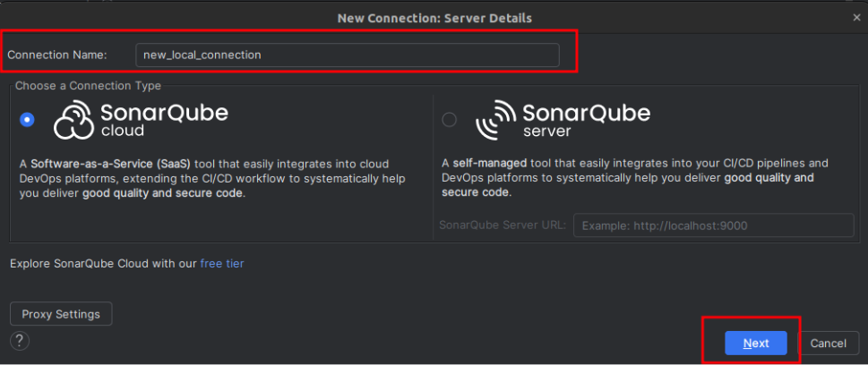Click the 'Connection Name:' label

pos(57,55)
